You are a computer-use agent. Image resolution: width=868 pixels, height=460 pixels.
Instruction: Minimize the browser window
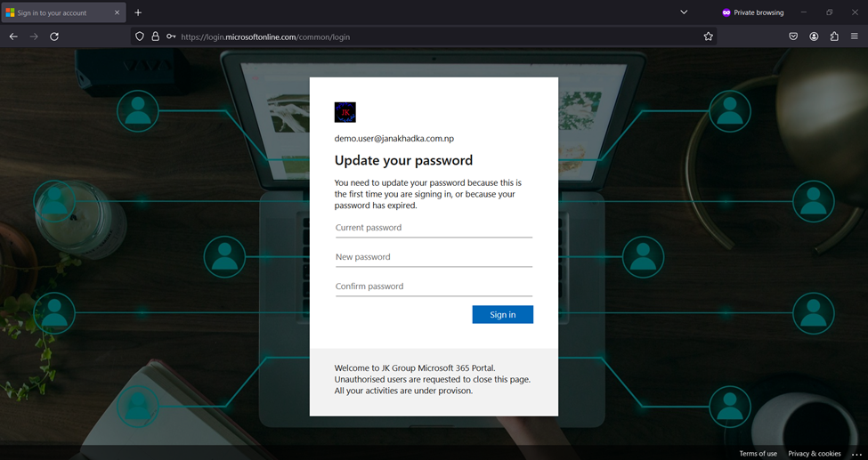pyautogui.click(x=804, y=12)
